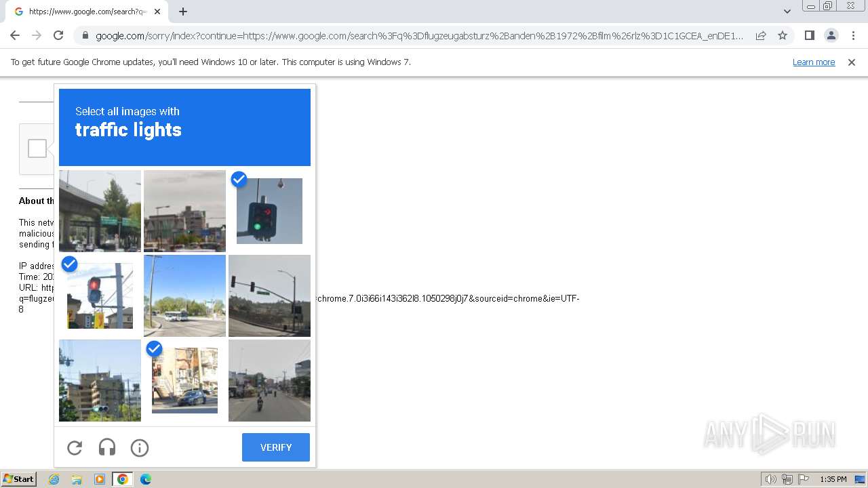
Task: Tick the I'm not a robot checkbox
Action: [37, 148]
